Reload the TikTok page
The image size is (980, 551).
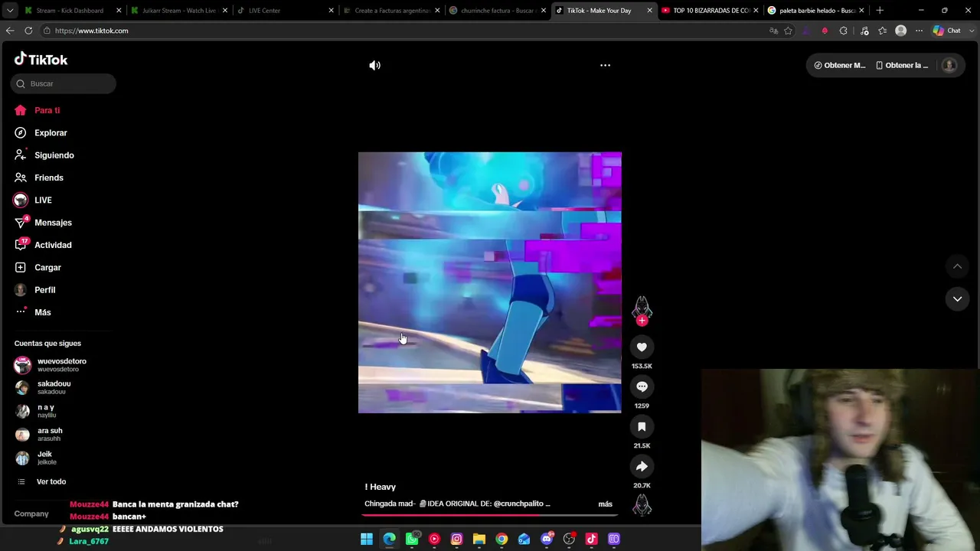(x=28, y=31)
